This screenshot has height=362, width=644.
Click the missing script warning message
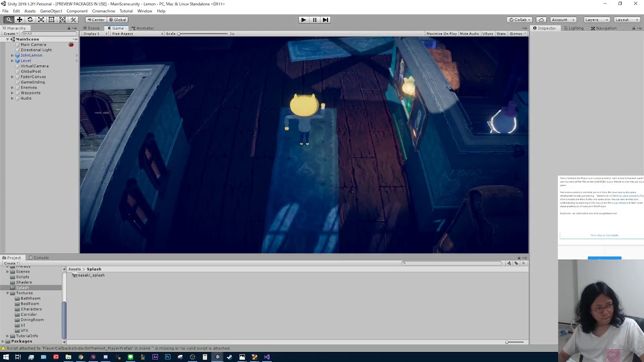pyautogui.click(x=116, y=348)
